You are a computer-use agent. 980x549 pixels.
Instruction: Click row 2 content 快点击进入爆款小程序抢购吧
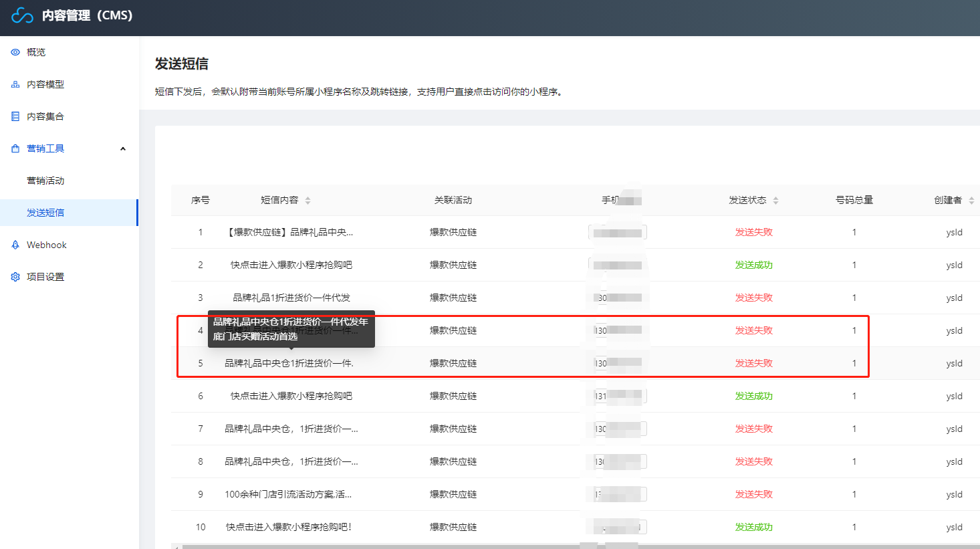tap(291, 265)
